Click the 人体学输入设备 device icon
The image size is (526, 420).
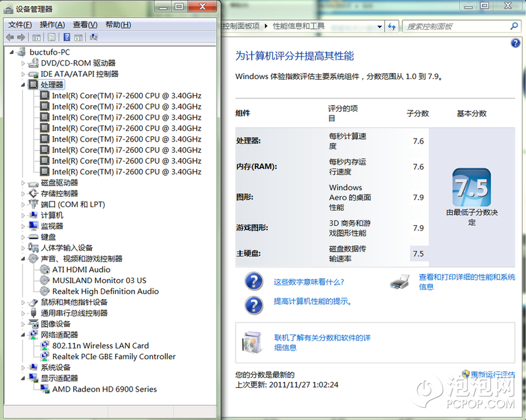tap(33, 248)
